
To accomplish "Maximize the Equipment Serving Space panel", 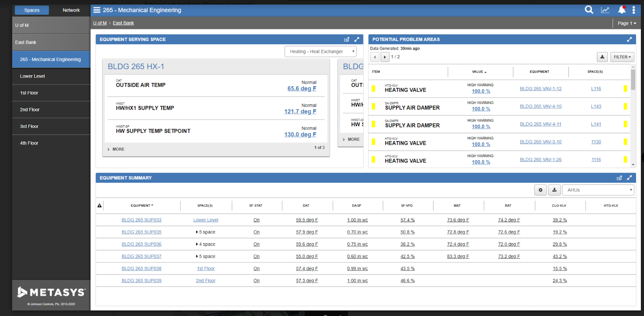I will (x=357, y=39).
